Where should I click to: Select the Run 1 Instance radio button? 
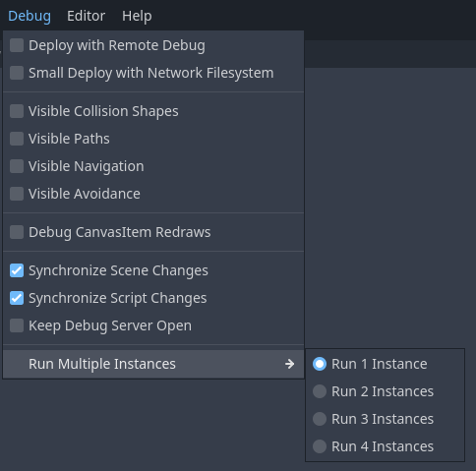click(x=385, y=364)
